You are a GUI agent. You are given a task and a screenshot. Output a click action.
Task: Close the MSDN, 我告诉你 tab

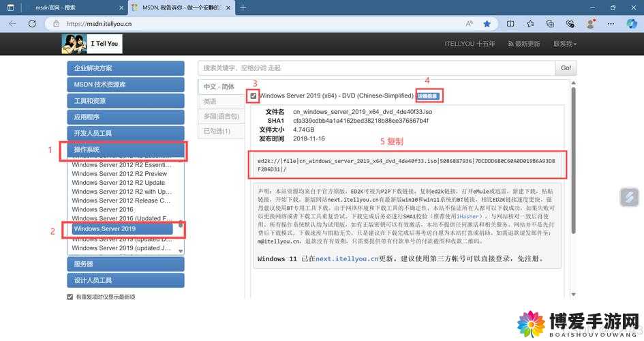coord(229,8)
